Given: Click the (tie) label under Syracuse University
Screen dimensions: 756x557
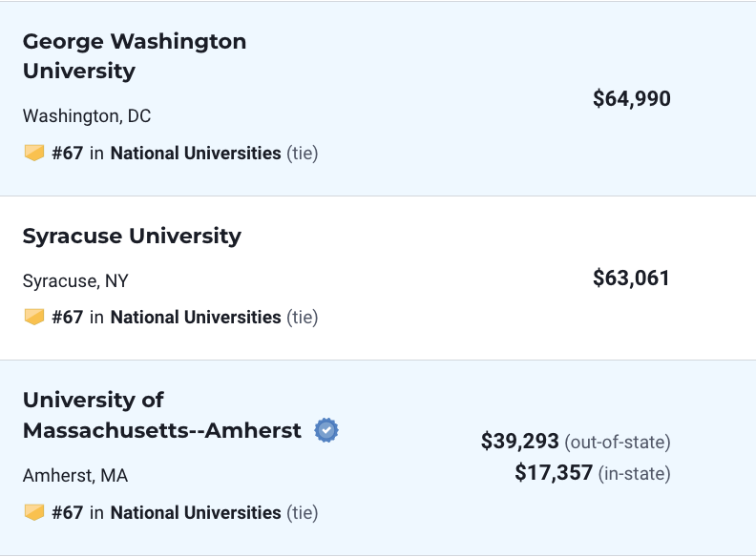Looking at the screenshot, I should 303,317.
